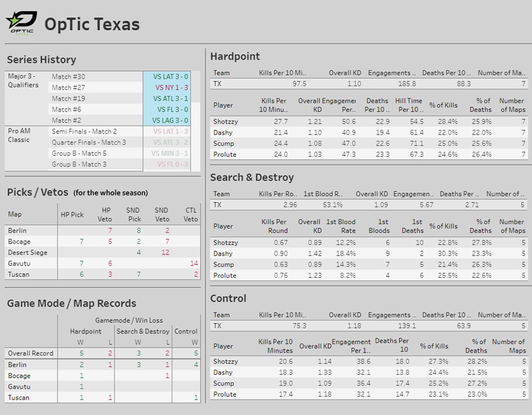Click Desert Siege SND Veto value 12
532x415 pixels.
165,253
